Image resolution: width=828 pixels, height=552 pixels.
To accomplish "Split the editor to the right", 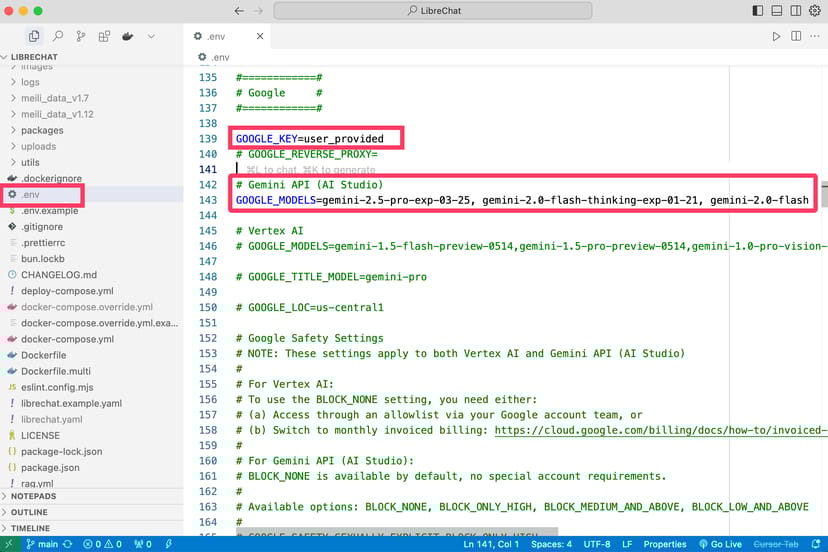I will 797,36.
